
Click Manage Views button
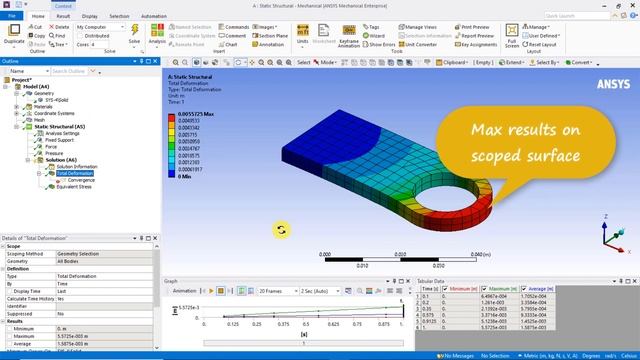tap(418, 27)
